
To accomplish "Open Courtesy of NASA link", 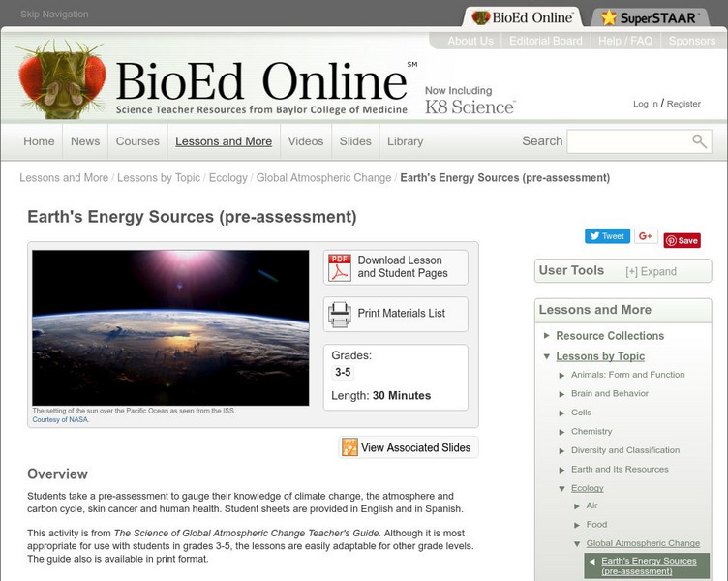I will coord(60,419).
